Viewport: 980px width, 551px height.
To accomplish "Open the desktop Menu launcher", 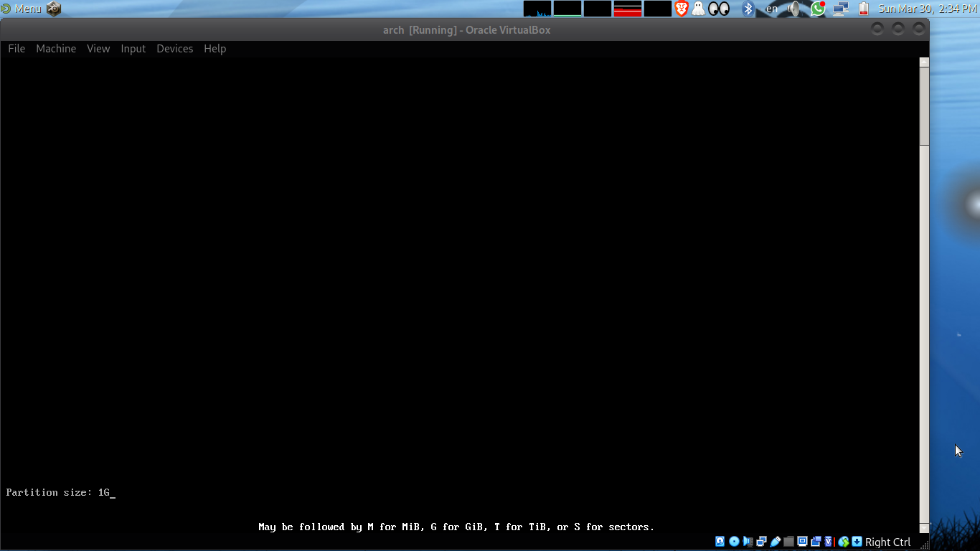I will pyautogui.click(x=22, y=9).
